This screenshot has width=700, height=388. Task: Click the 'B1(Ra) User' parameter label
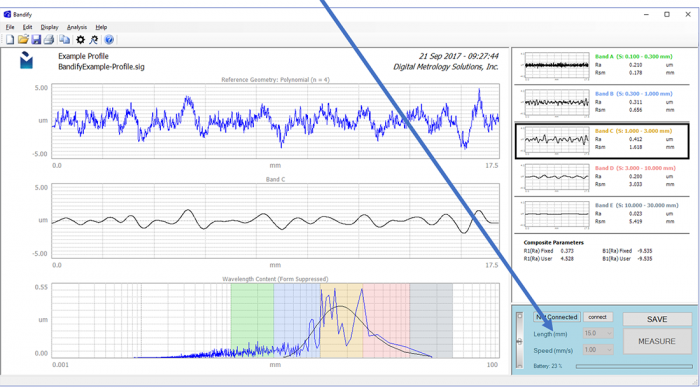[616, 259]
